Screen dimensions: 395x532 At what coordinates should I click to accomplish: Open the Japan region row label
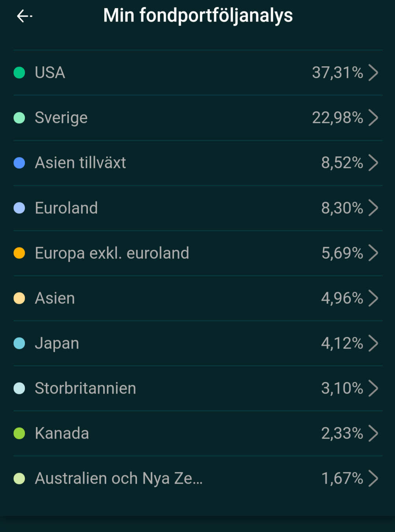tap(57, 343)
